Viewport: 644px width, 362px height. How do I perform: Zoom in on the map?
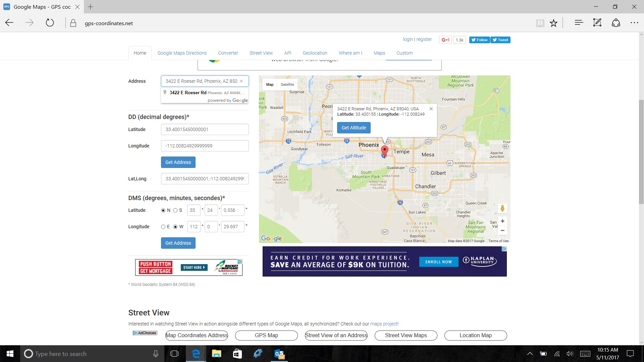pos(502,221)
